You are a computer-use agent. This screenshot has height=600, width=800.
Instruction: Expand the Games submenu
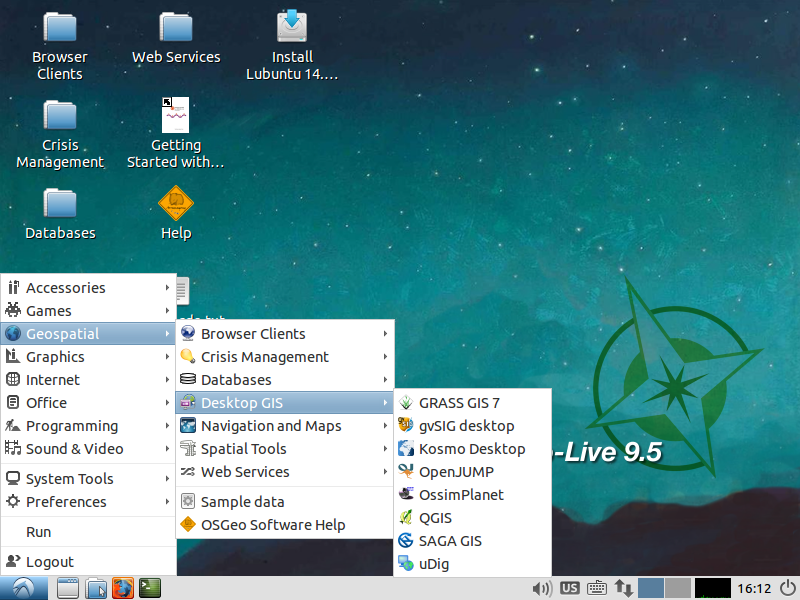tap(88, 311)
